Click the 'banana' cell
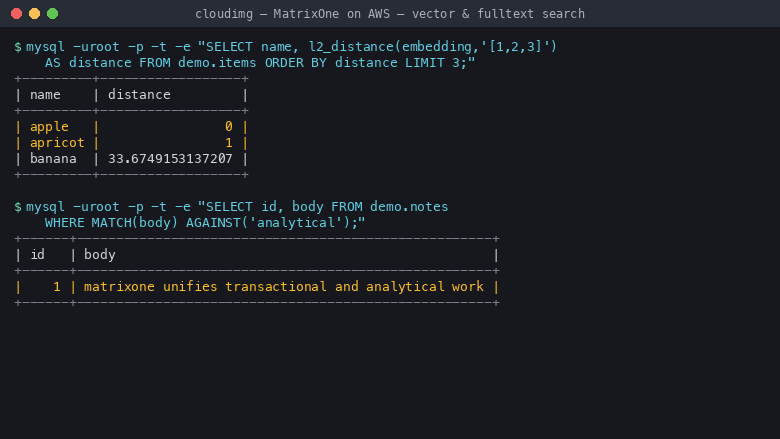The height and width of the screenshot is (439, 780). (x=53, y=159)
